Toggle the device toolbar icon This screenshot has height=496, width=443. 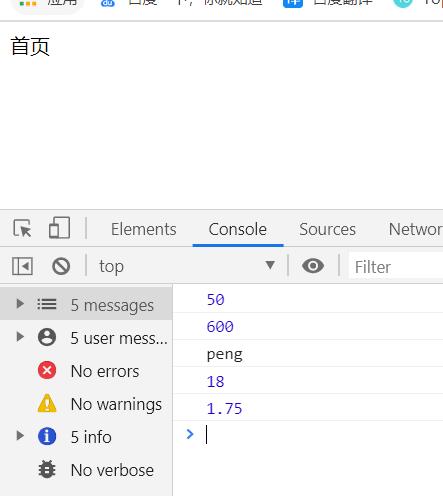coord(59,228)
